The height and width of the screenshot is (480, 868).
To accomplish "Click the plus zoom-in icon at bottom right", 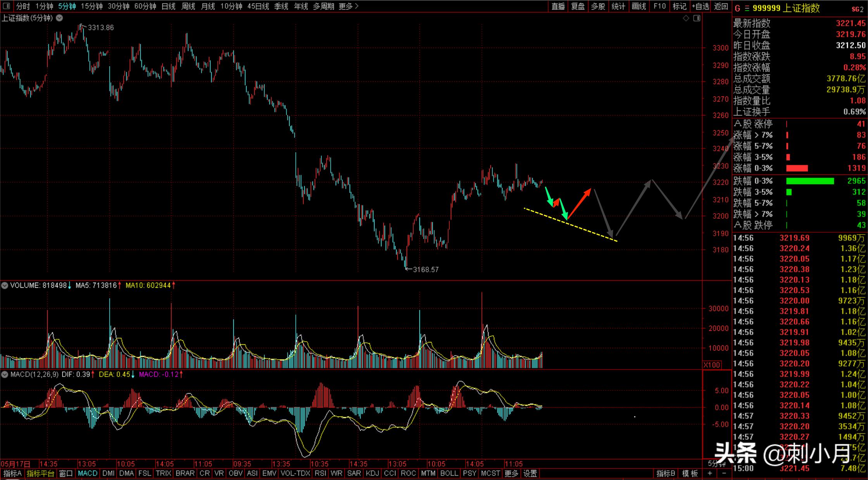I will pyautogui.click(x=709, y=473).
